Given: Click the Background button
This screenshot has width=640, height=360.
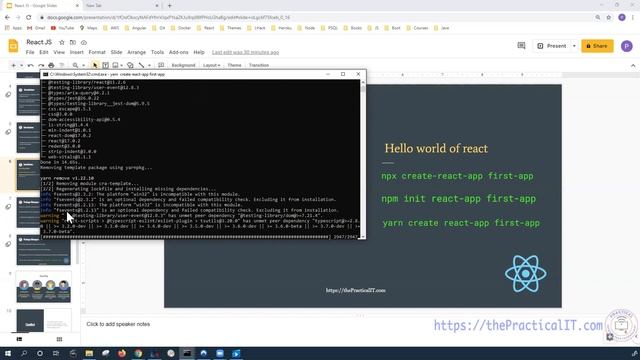Looking at the screenshot, I should coord(183,65).
